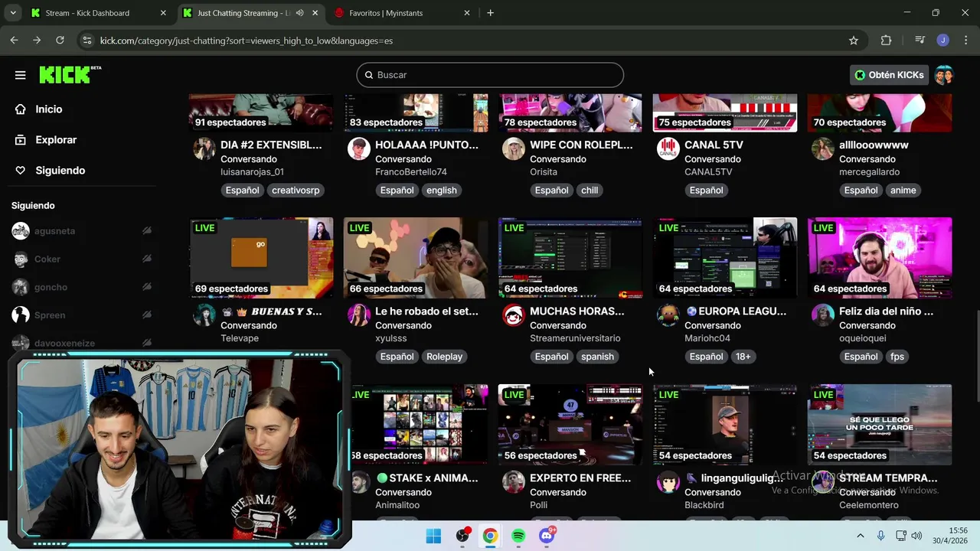Show hidden system tray icons chevron
980x551 pixels.
(860, 536)
